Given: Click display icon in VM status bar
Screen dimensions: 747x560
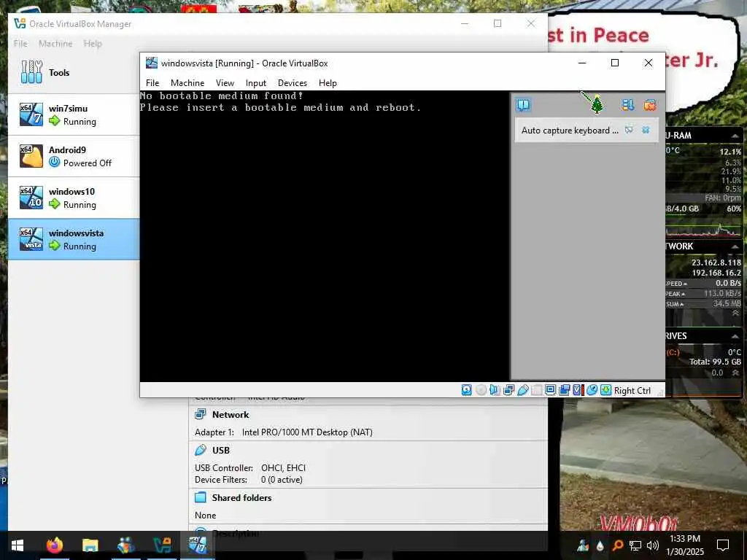Looking at the screenshot, I should [x=550, y=390].
